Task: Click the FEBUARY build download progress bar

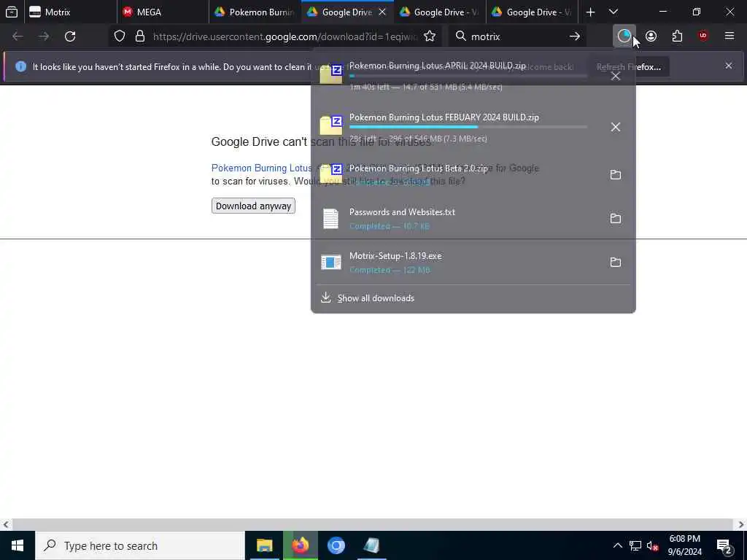Action: [468, 127]
